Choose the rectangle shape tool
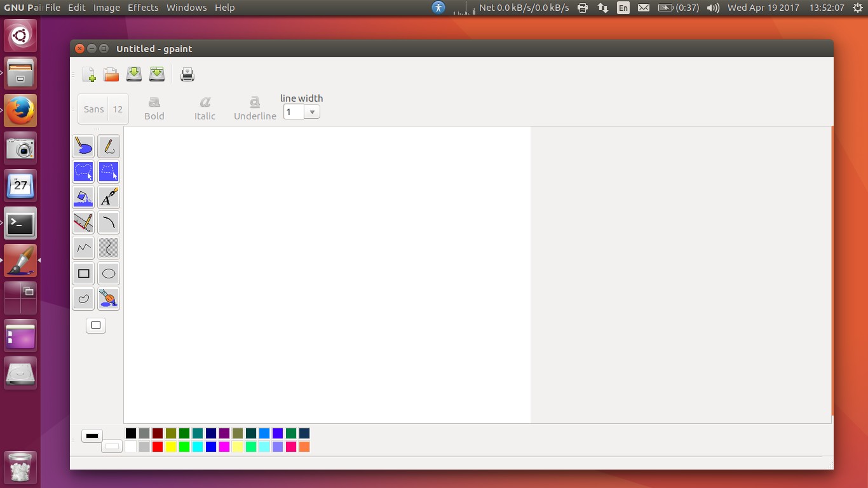 point(83,273)
